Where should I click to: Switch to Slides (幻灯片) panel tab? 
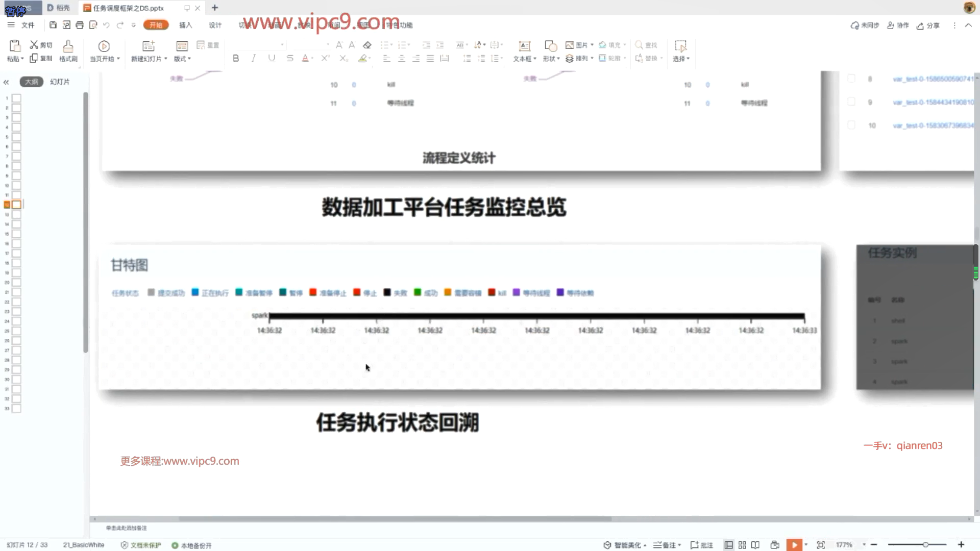(x=60, y=82)
